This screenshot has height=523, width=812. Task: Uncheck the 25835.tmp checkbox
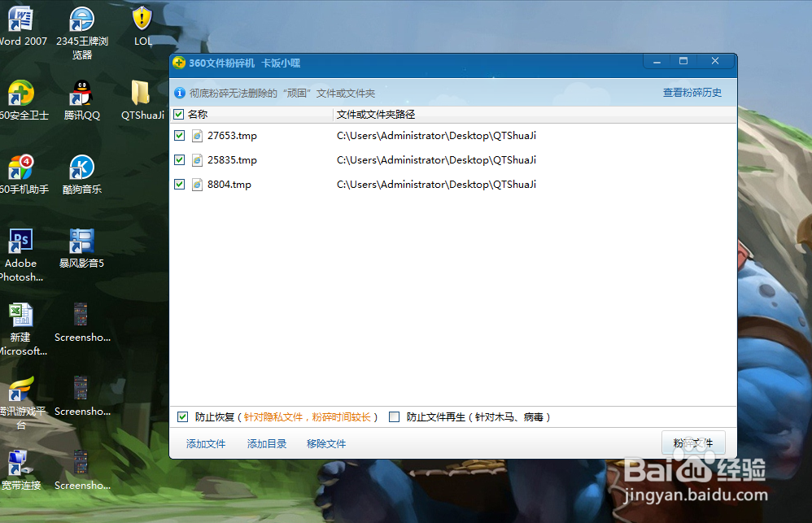click(x=179, y=160)
